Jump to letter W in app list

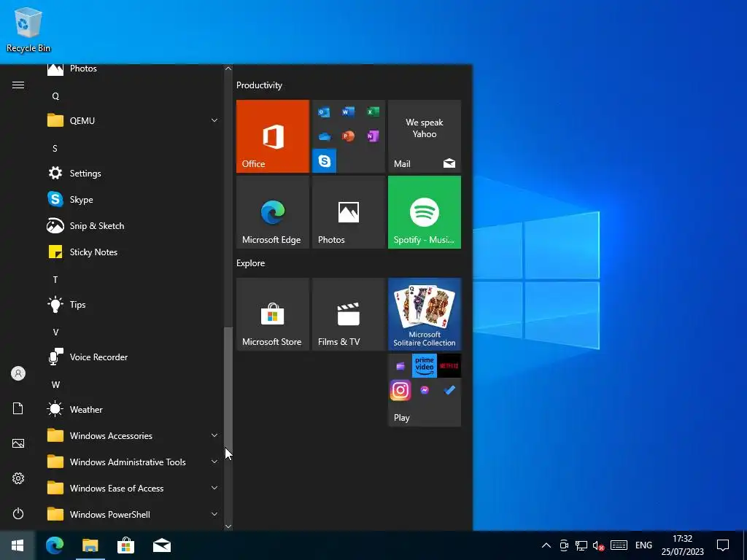(x=55, y=384)
